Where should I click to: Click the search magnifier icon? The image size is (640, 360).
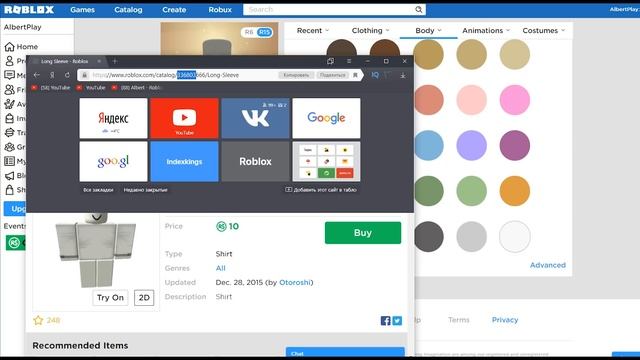(418, 9)
